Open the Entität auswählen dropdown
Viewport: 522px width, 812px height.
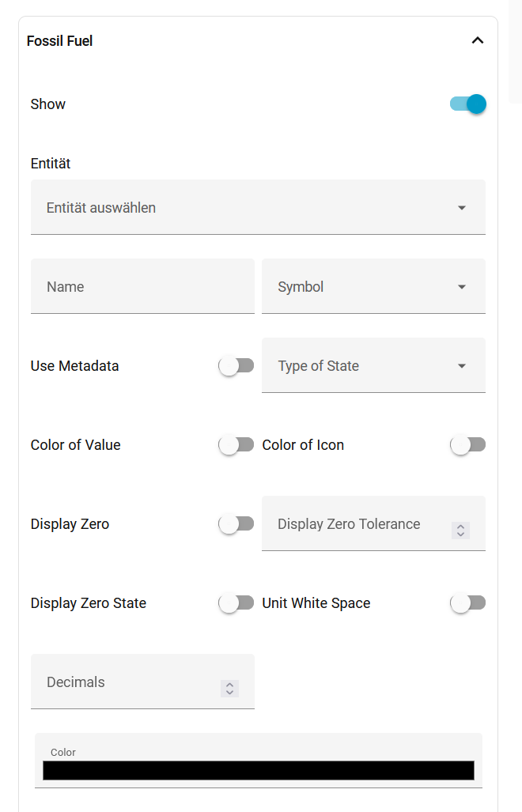(245, 207)
